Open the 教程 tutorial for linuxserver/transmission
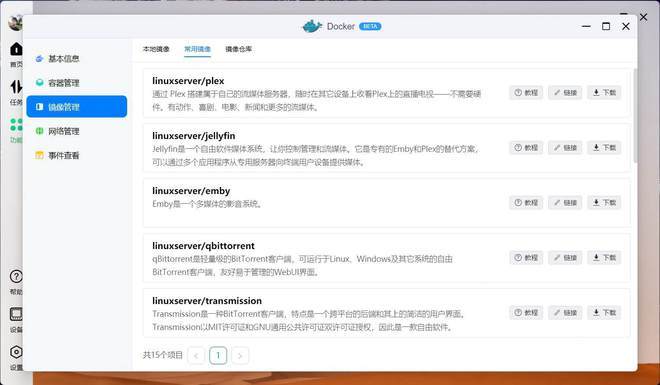 click(x=526, y=313)
